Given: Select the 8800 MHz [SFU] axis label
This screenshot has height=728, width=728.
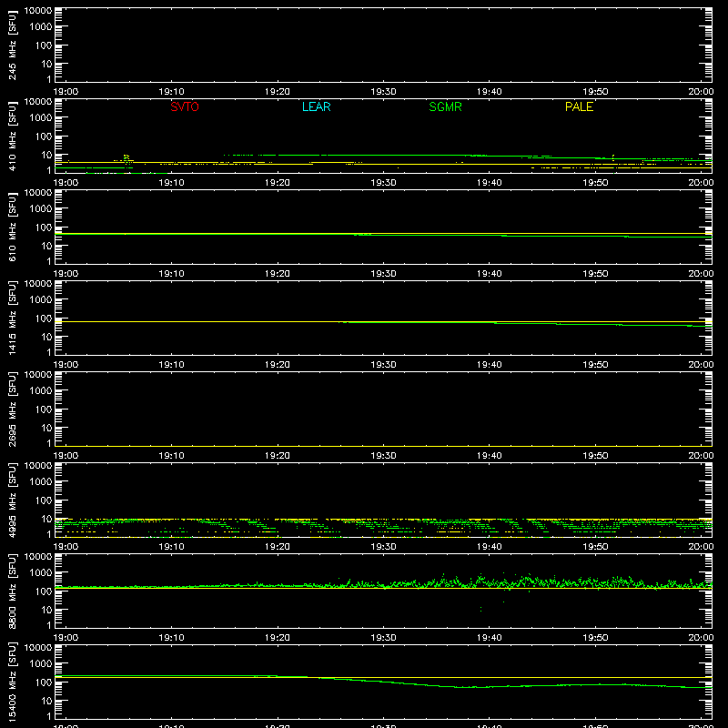Looking at the screenshot, I should [13, 591].
